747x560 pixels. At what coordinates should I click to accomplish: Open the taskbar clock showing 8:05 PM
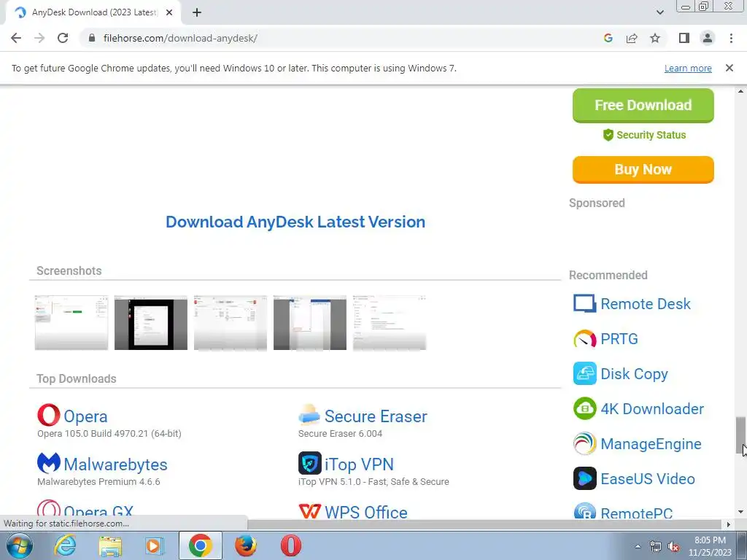tap(710, 546)
